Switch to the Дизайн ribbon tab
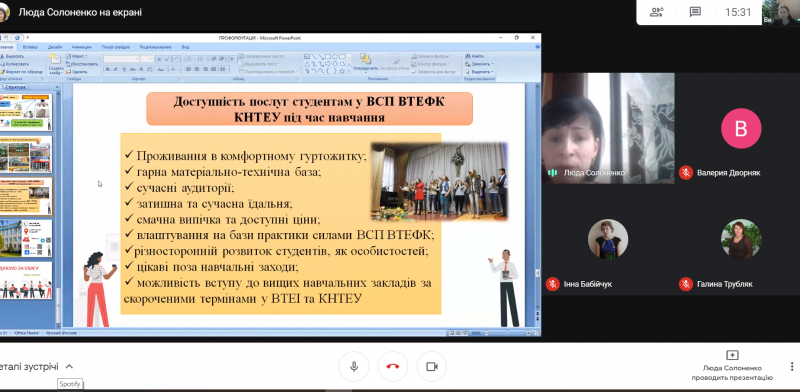 [x=55, y=47]
